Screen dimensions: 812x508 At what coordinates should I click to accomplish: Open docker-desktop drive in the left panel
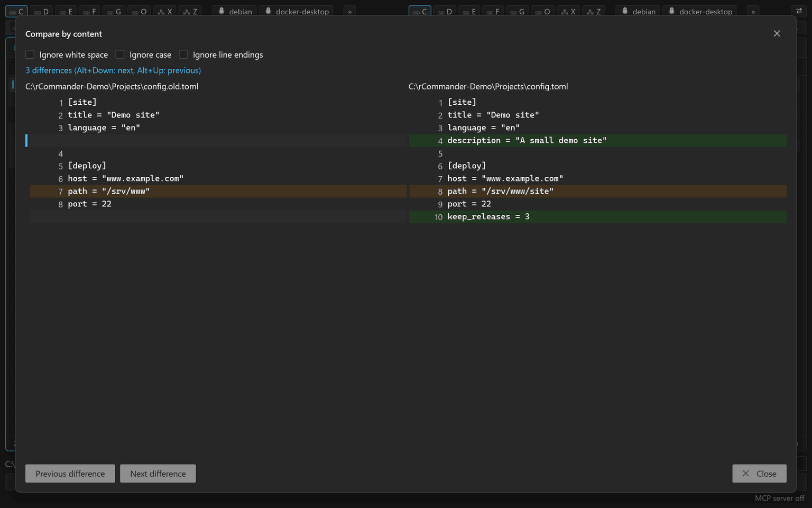coord(296,11)
